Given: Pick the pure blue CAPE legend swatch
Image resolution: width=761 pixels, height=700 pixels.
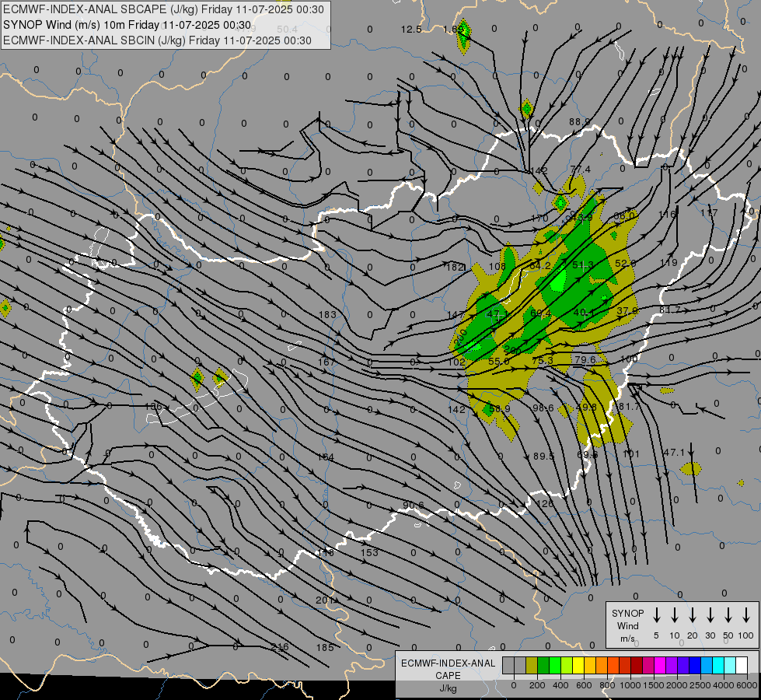Looking at the screenshot, I should click(694, 665).
